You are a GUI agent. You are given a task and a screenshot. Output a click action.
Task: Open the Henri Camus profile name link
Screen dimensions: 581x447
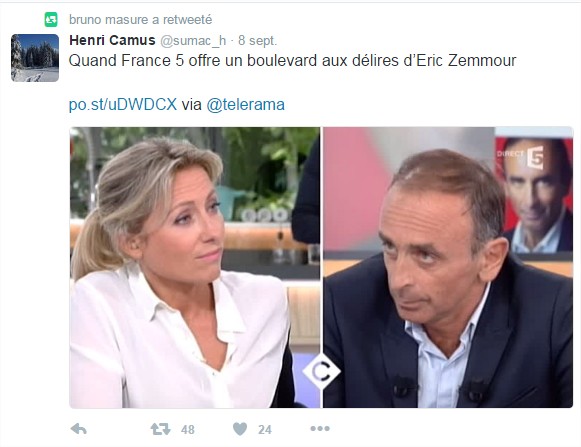click(112, 40)
